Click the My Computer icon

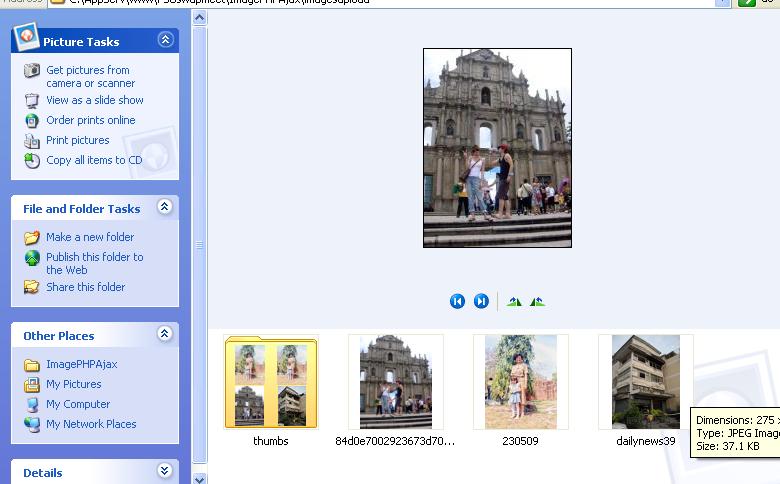pos(32,404)
